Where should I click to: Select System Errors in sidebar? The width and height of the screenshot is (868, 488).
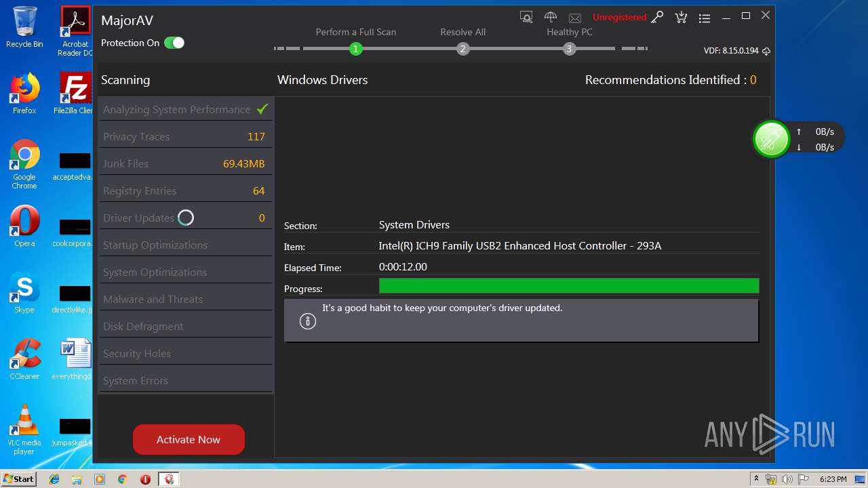186,380
